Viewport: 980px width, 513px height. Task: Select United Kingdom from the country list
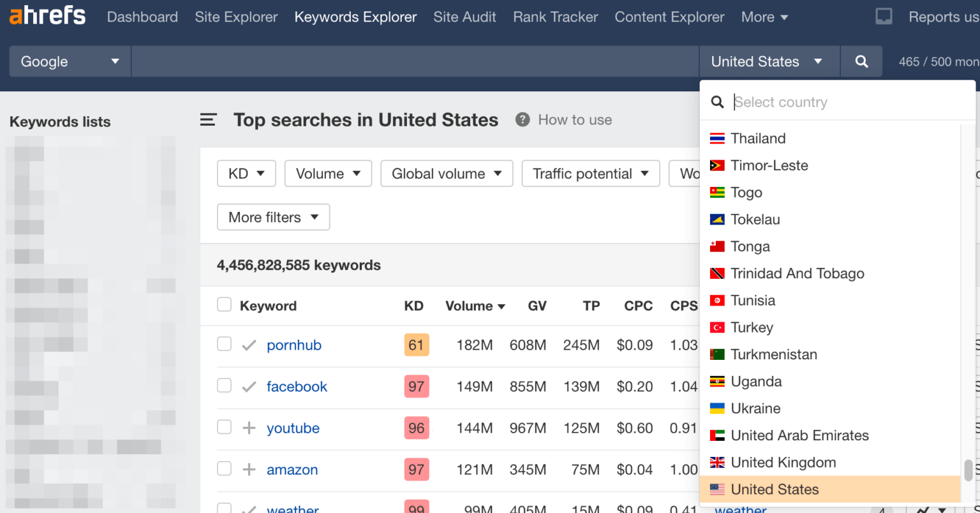click(783, 463)
